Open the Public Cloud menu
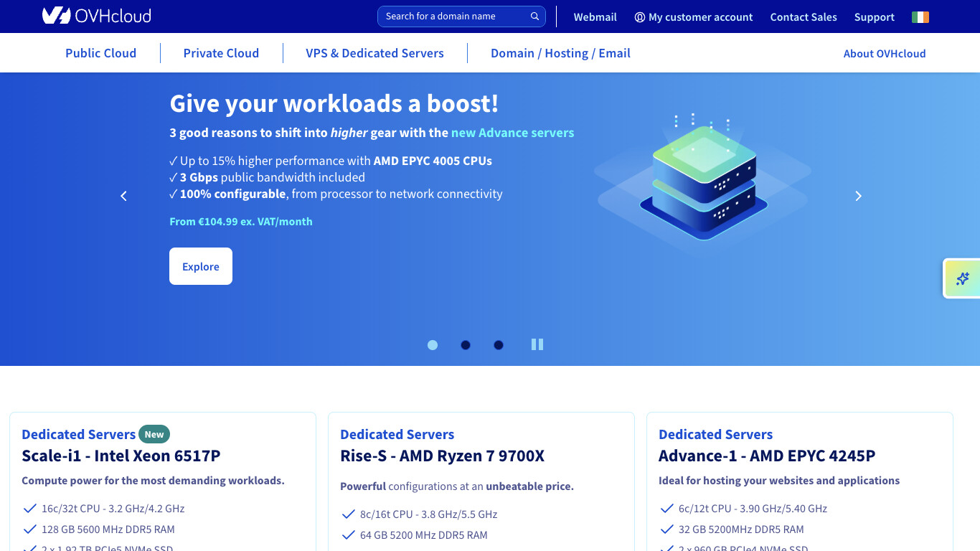 point(100,53)
